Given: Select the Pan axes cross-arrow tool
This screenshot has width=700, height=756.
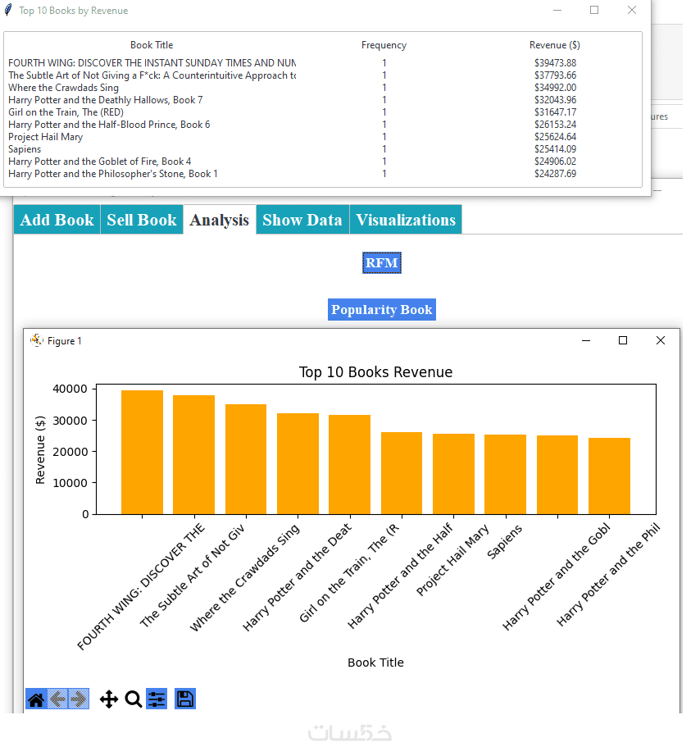Looking at the screenshot, I should (x=109, y=699).
